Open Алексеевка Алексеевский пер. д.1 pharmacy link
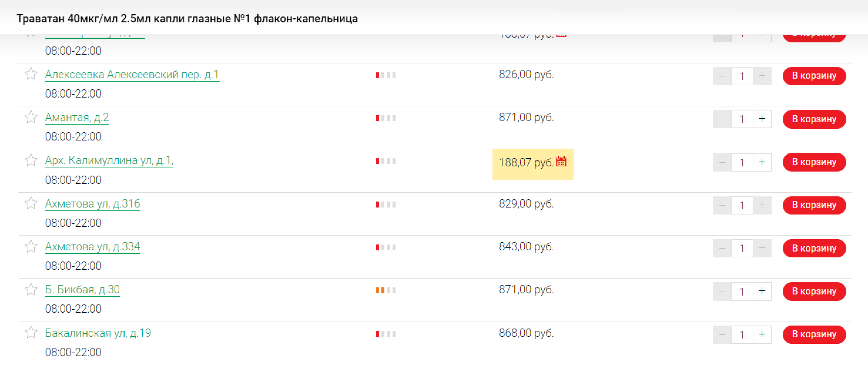 132,75
